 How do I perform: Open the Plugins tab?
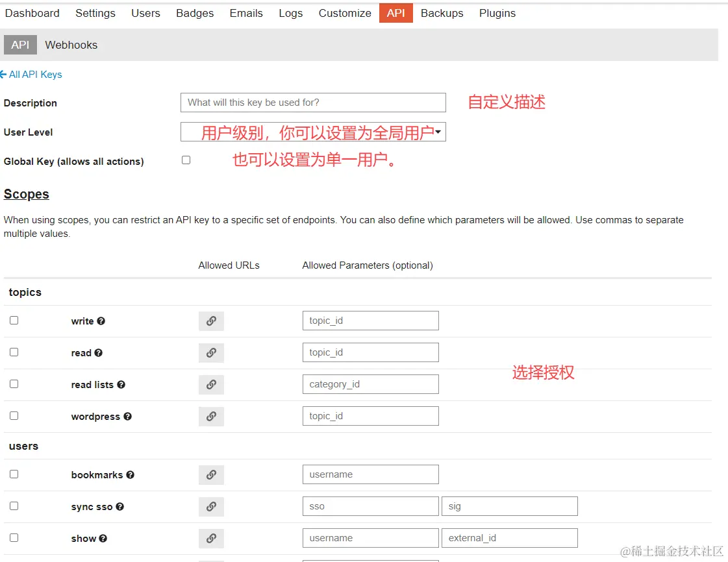(x=497, y=13)
